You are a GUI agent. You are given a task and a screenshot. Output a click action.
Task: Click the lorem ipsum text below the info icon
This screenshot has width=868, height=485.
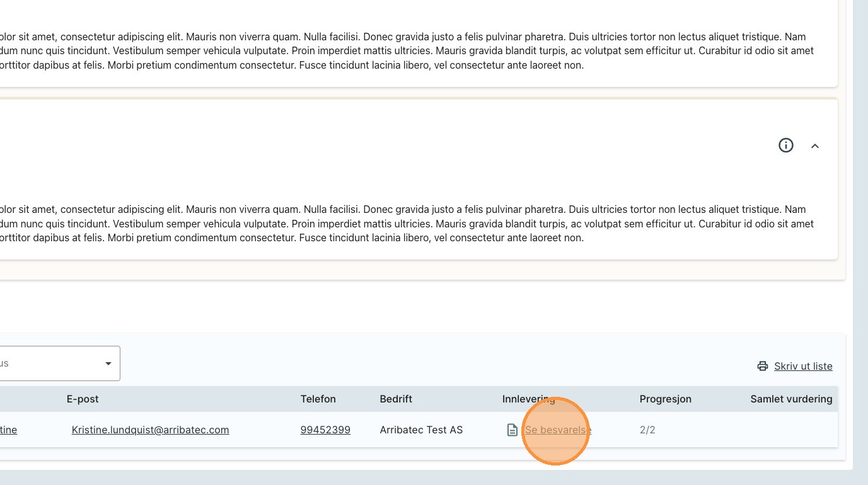click(x=403, y=224)
